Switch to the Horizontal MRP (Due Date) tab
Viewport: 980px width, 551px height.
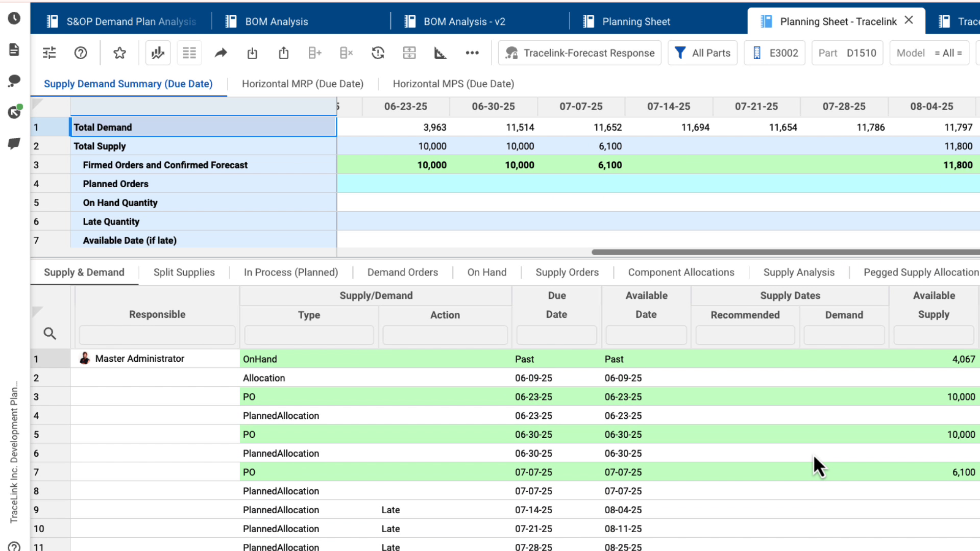[x=303, y=84]
